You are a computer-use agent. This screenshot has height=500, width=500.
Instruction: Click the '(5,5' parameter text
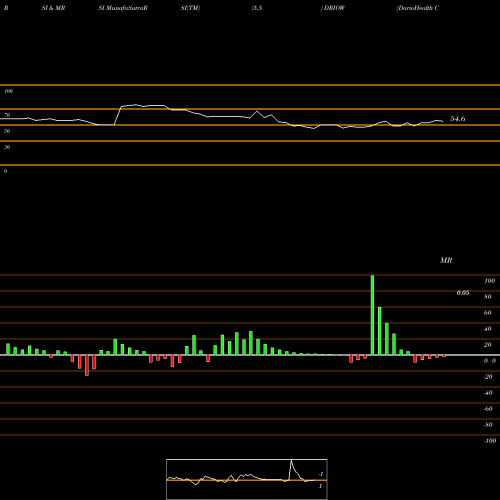(257, 8)
